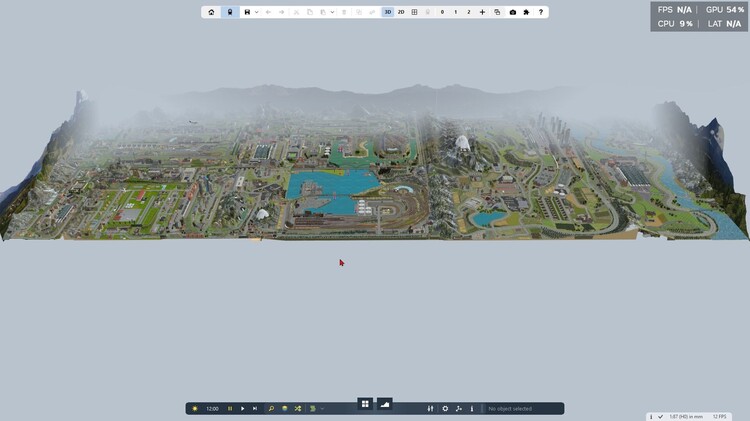Screen dimensions: 750x421
Task: Cut selection with the scissors icon
Action: tap(297, 12)
